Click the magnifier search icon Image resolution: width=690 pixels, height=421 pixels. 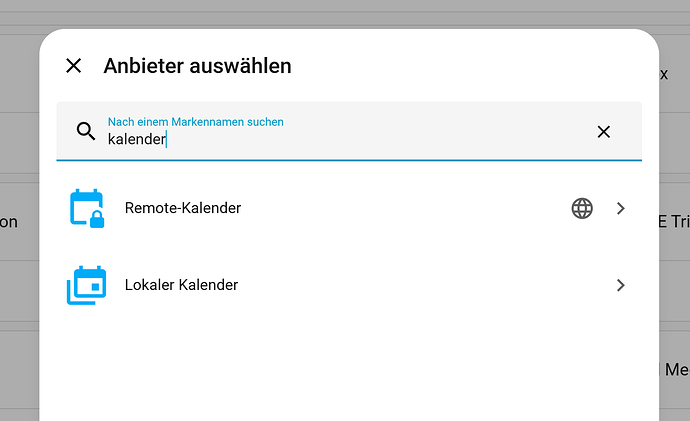pyautogui.click(x=86, y=131)
